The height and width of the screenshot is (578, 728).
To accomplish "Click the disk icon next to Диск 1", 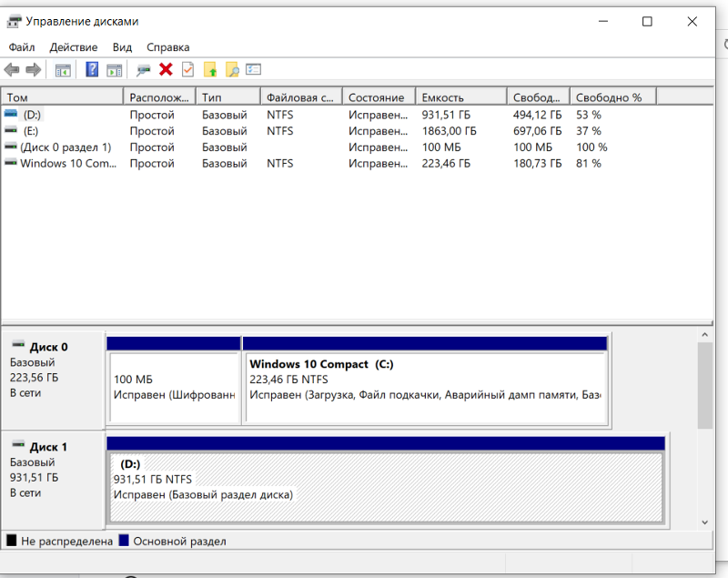I will tap(18, 444).
